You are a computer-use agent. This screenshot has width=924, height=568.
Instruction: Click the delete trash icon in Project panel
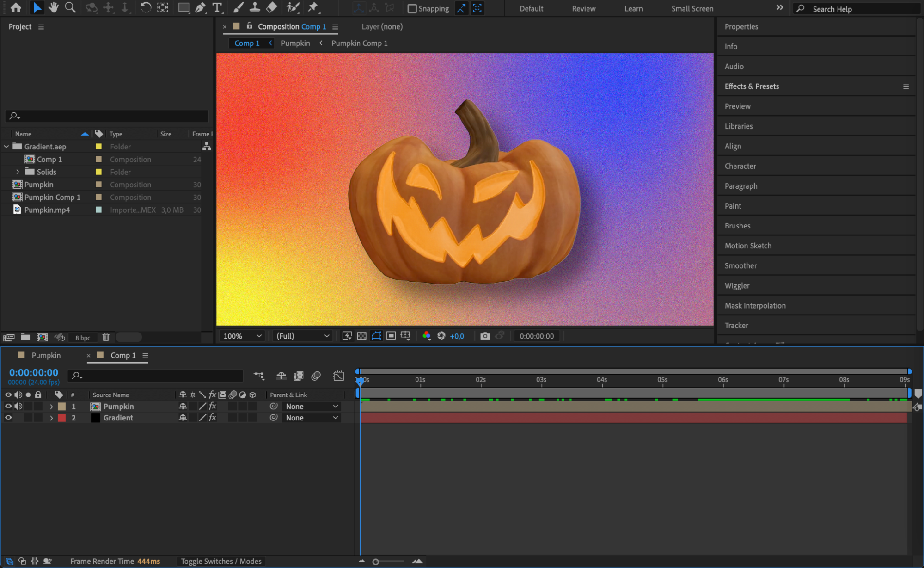click(x=106, y=337)
